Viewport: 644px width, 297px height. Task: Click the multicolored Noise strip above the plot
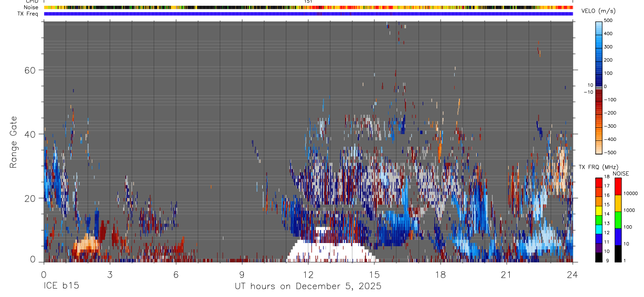309,7
